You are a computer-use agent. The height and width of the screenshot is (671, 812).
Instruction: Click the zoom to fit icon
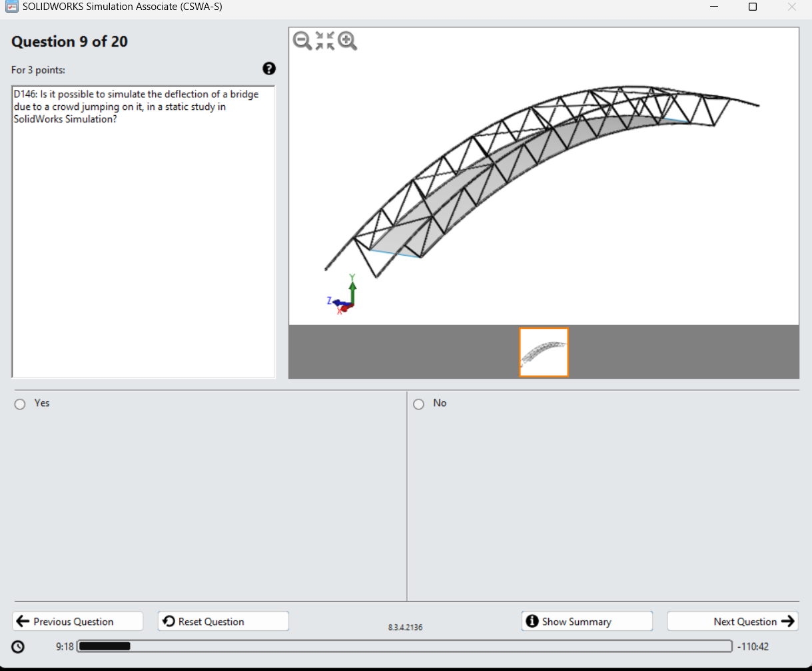click(324, 41)
